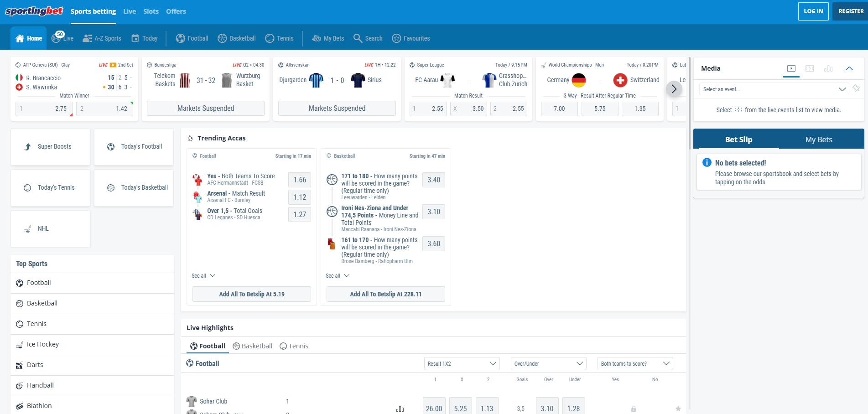Click the Darts icon in Top Sports
The height and width of the screenshot is (414, 868).
point(19,365)
